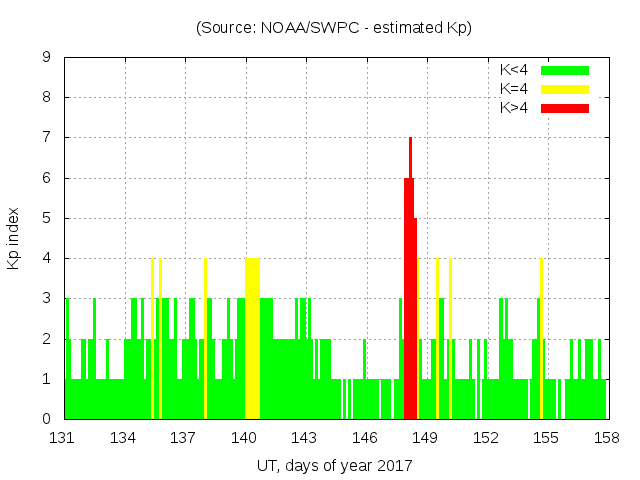
Task: Click the green K<4 legend swatch
Action: coord(565,70)
